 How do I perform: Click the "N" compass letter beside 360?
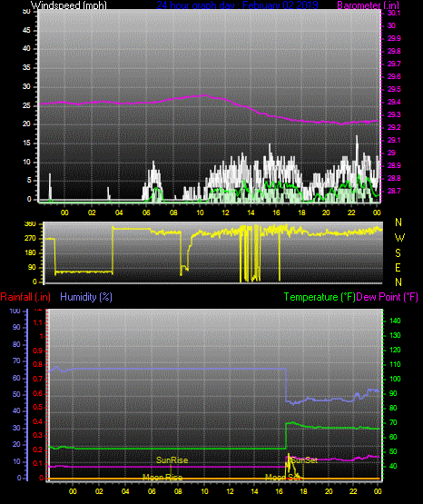pyautogui.click(x=398, y=222)
